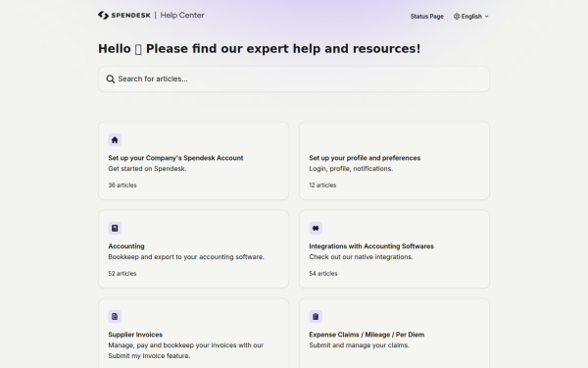Screen dimensions: 588x368
Task: Click 'Login, profile, notifications.' description
Action: 351,169
